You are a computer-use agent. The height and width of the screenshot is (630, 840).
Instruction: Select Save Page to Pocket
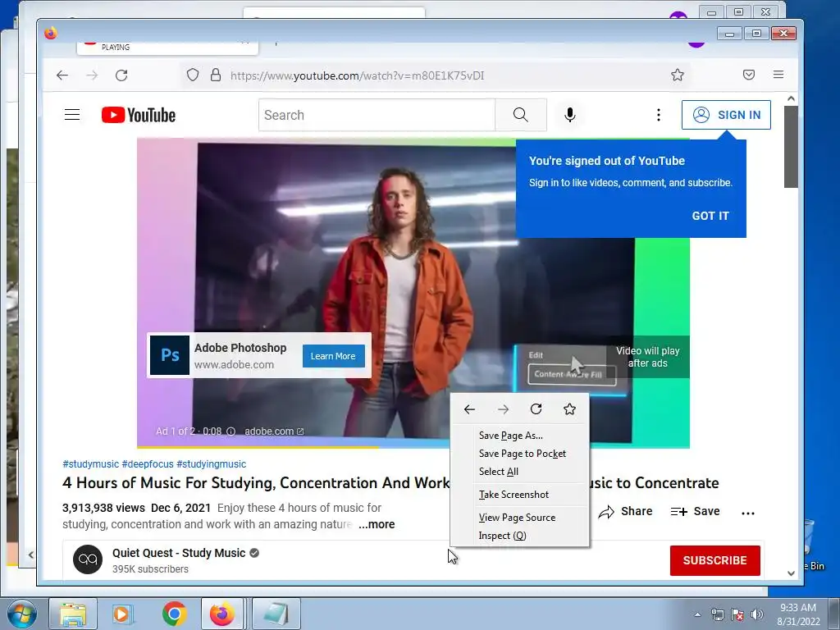coord(519,454)
